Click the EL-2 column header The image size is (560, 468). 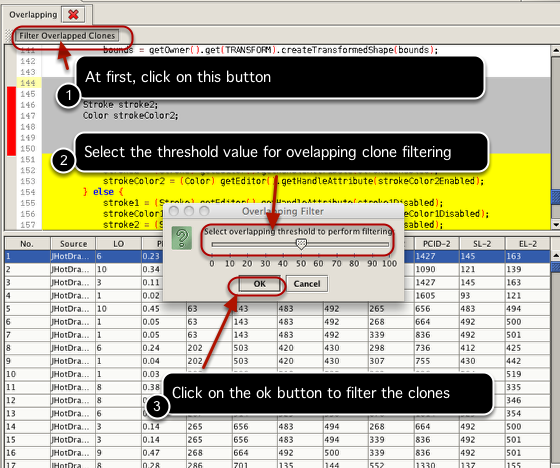[528, 244]
